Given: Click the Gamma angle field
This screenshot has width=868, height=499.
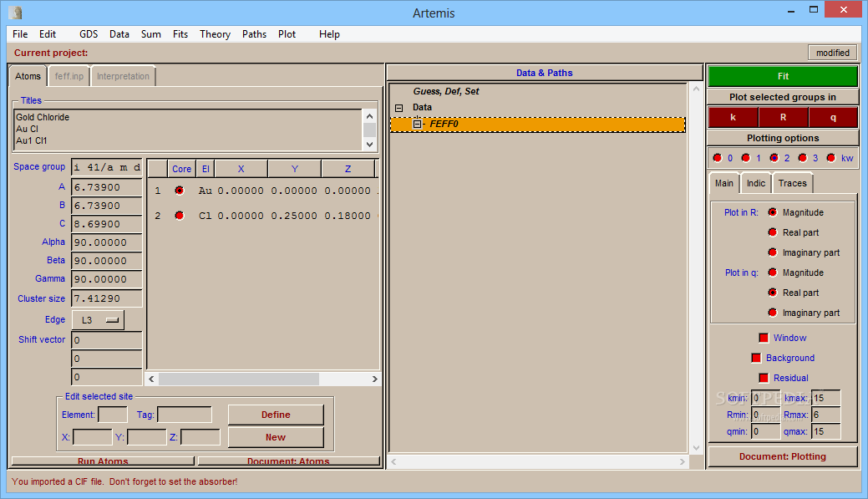Looking at the screenshot, I should 107,279.
